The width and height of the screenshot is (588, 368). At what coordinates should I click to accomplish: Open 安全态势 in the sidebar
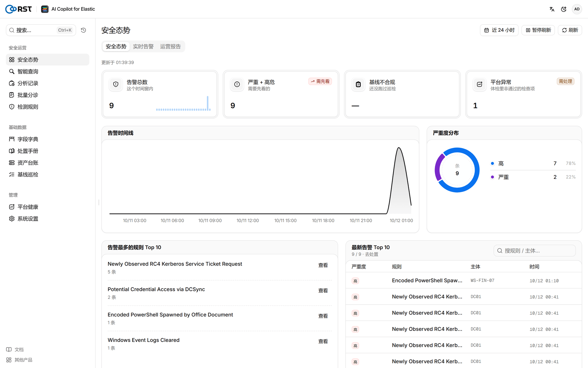(47, 59)
